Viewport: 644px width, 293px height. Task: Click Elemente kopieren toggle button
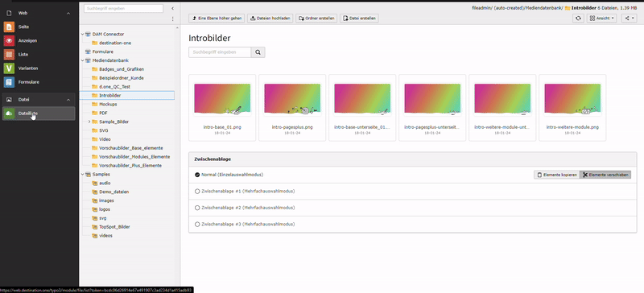[x=556, y=175]
